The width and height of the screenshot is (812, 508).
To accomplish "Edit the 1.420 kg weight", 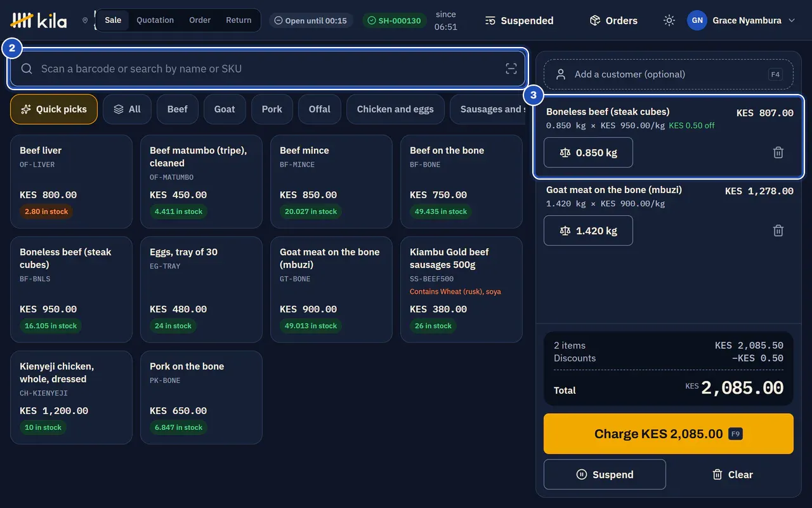I will pyautogui.click(x=588, y=231).
